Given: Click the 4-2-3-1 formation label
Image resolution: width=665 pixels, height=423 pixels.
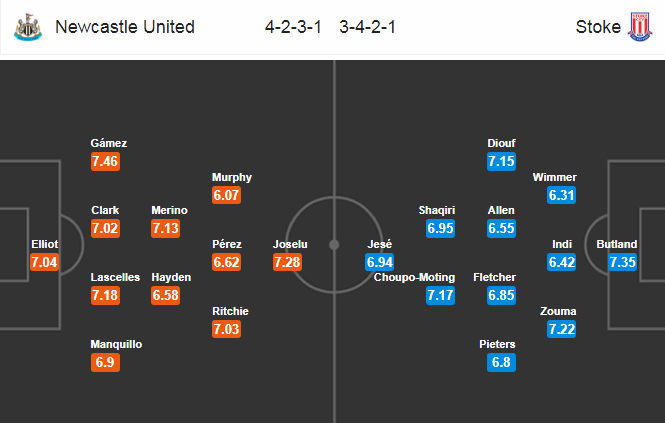Looking at the screenshot, I should coord(293,27).
